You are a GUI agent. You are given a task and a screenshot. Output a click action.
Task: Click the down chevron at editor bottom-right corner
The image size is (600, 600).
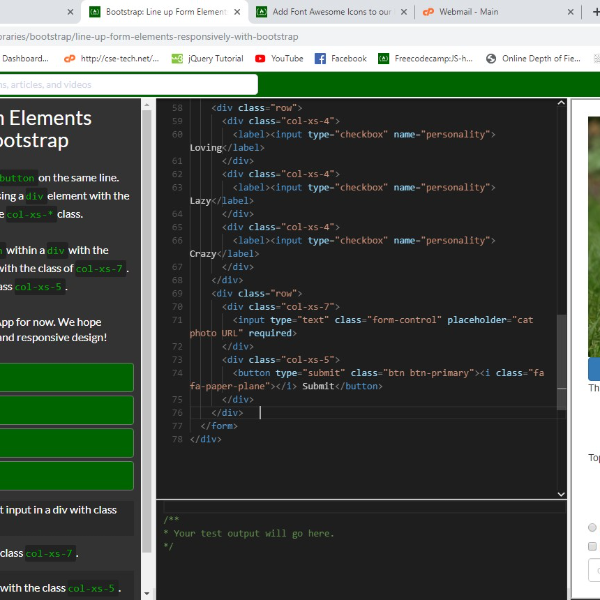click(x=560, y=492)
